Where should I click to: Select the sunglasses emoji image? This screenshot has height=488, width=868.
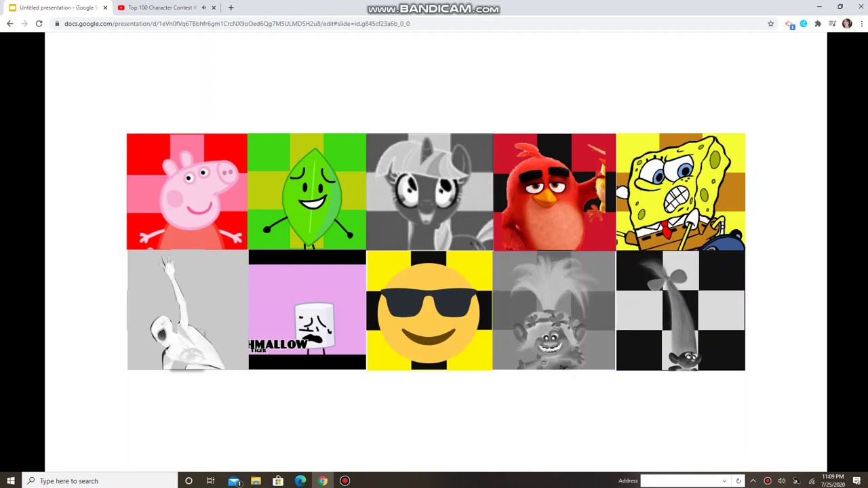pos(429,310)
